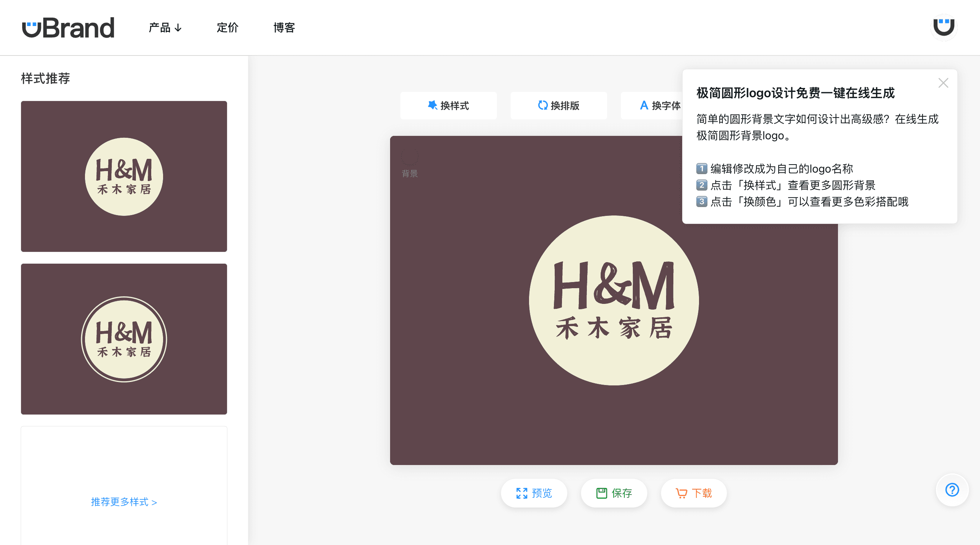Viewport: 980px width, 545px height.
Task: Click the 推荐更多样式 link
Action: tap(124, 502)
